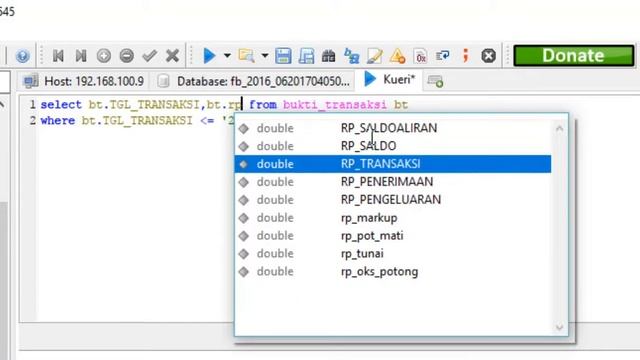Click the orange semicolon delimiter icon
Viewport: 640px width, 360px height.
[465, 56]
